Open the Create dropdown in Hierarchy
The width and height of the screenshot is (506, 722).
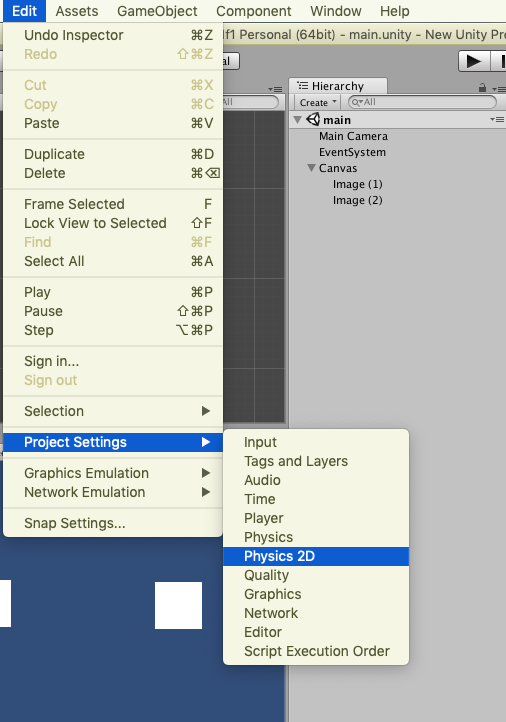click(x=318, y=102)
